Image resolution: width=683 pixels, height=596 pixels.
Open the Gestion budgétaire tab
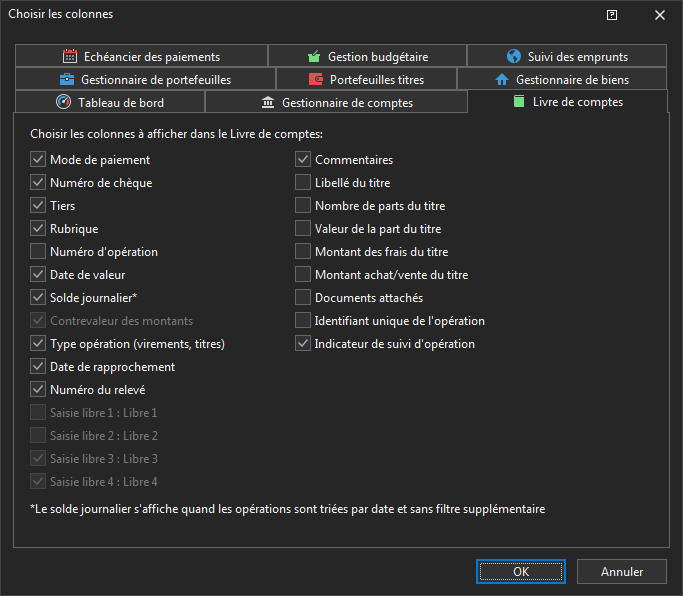point(368,56)
